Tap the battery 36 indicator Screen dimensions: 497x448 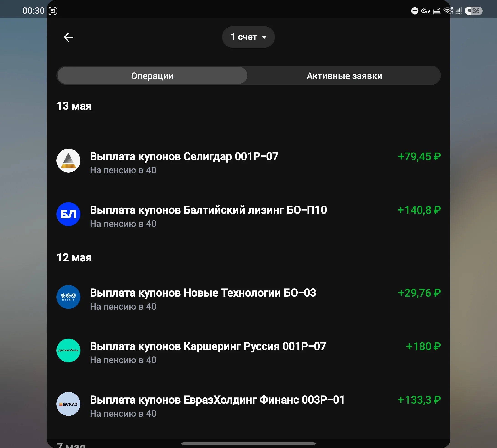tap(473, 11)
